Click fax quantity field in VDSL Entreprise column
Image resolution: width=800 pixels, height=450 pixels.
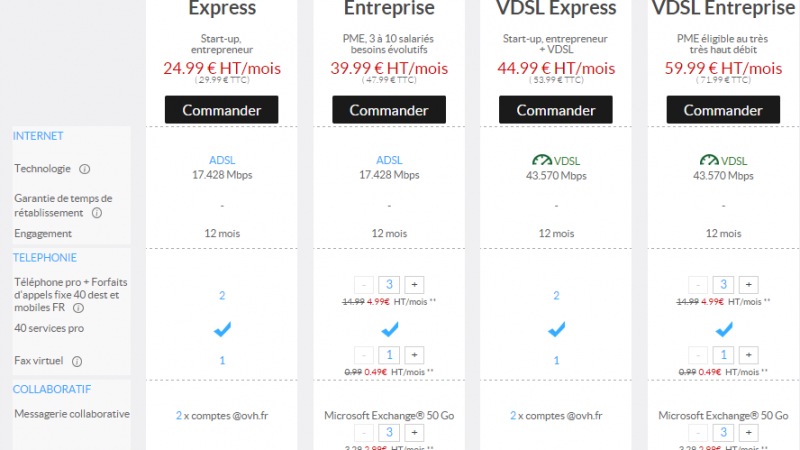click(723, 355)
